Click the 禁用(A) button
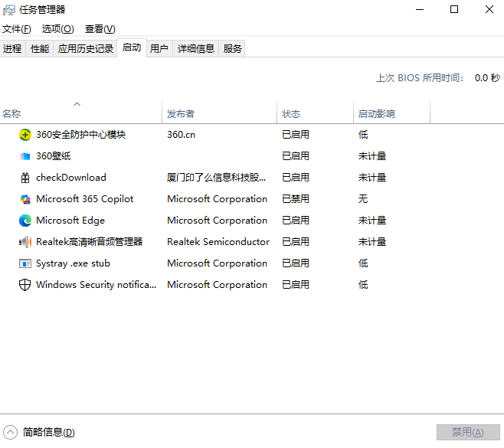The width and height of the screenshot is (504, 448). tap(468, 432)
